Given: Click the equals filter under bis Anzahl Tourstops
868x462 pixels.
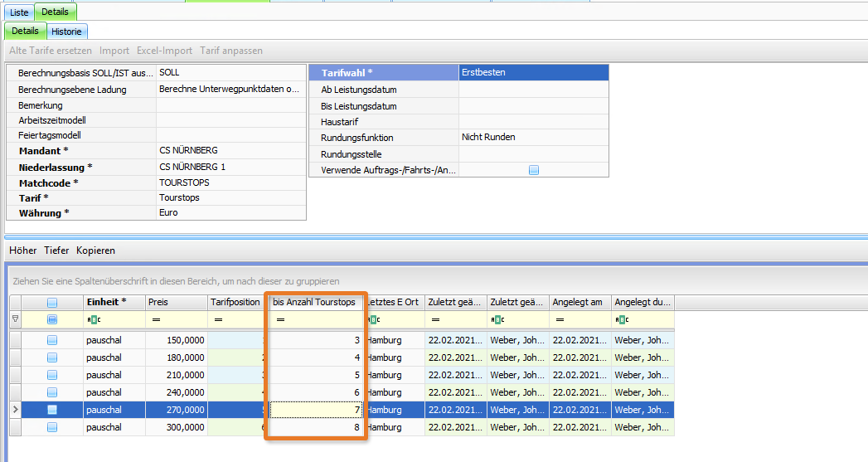Looking at the screenshot, I should coord(280,319).
